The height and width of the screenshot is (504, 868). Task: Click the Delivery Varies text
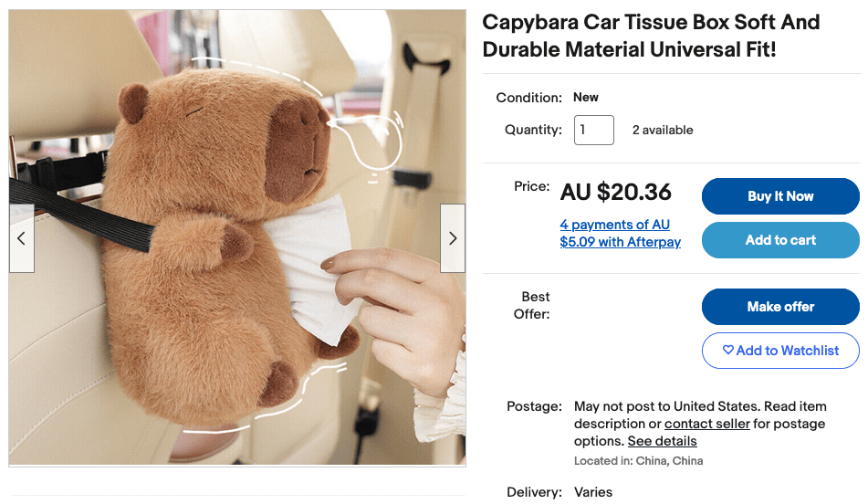tap(593, 492)
